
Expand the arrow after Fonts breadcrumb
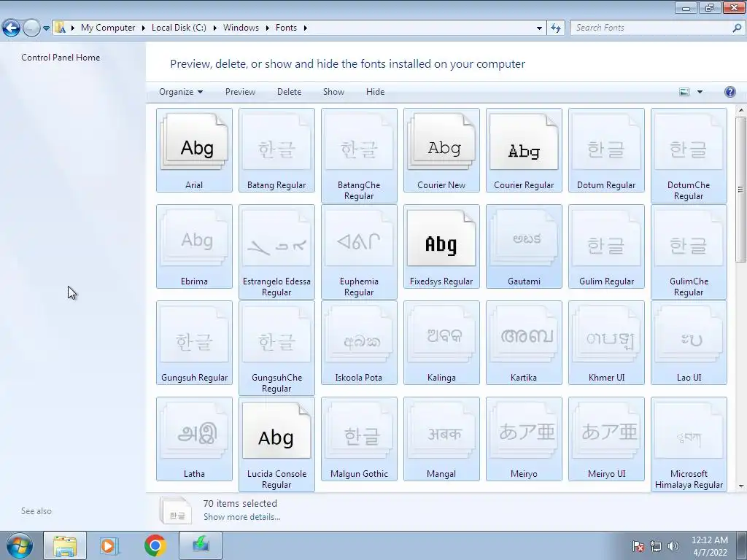(306, 28)
